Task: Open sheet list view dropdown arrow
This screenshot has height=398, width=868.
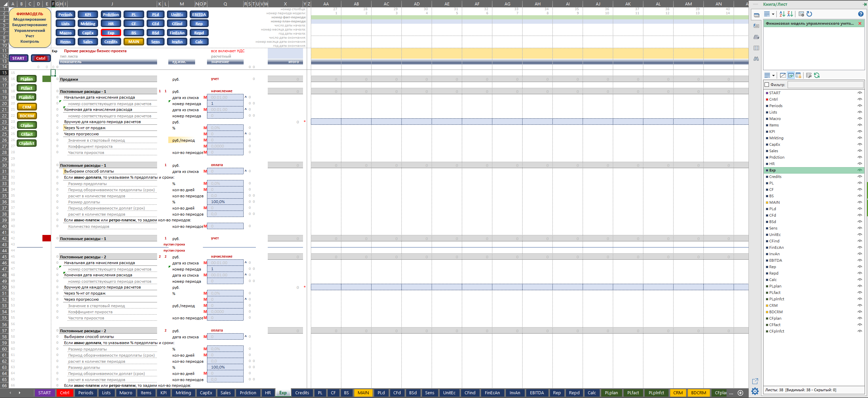Action: click(x=773, y=76)
